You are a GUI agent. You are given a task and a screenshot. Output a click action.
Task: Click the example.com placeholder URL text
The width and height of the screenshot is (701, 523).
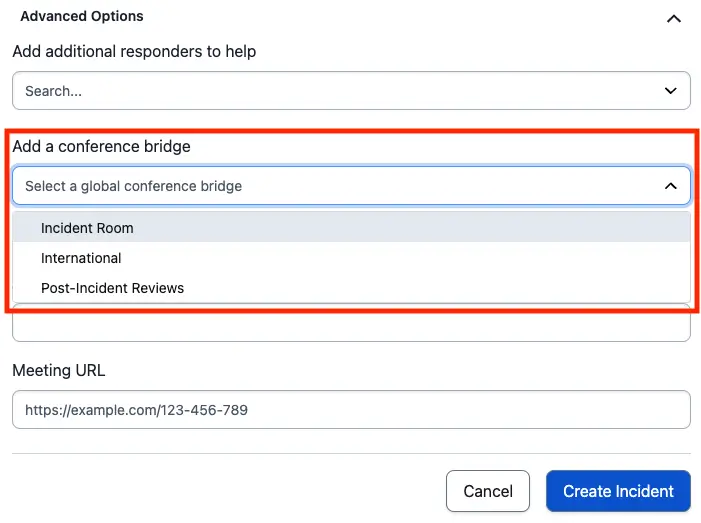click(x=136, y=410)
